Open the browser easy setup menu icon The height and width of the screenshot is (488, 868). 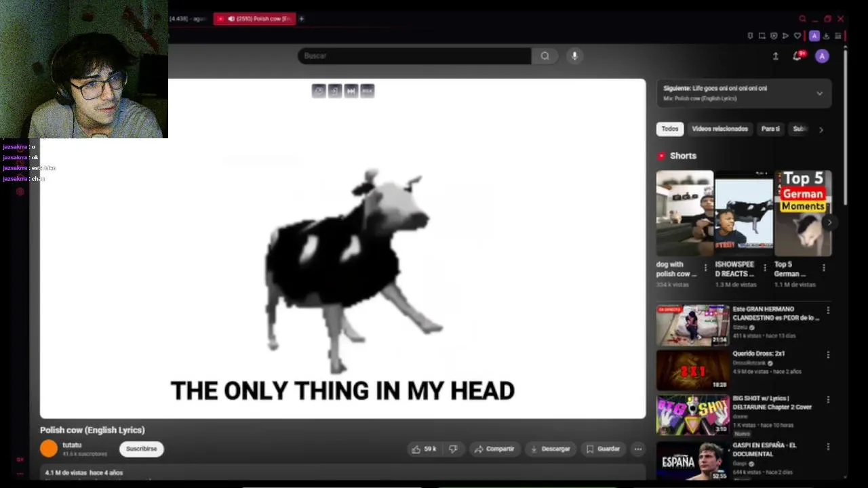pyautogui.click(x=838, y=36)
